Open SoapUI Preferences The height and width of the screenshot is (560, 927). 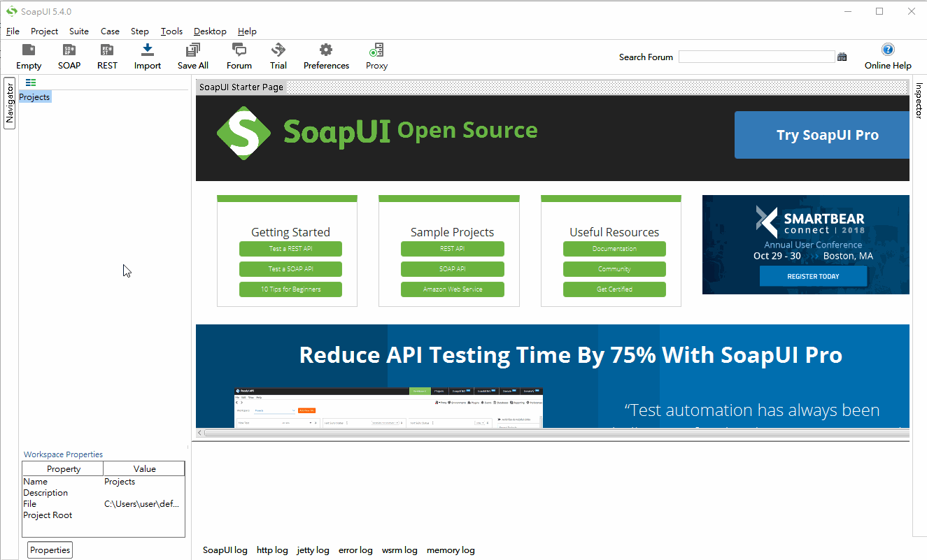click(x=326, y=56)
